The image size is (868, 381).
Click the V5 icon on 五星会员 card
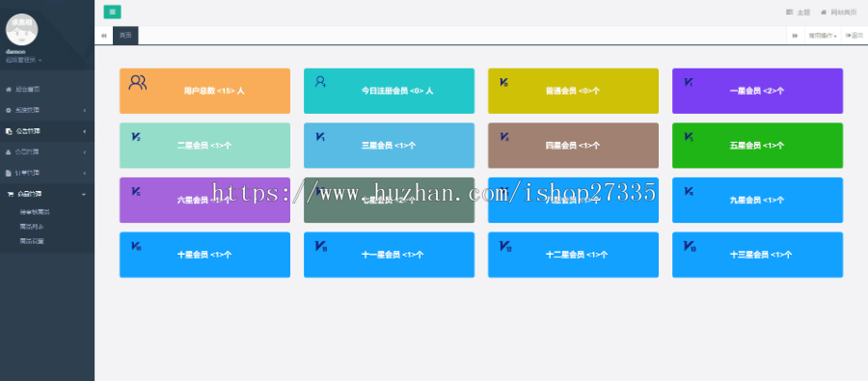[688, 136]
